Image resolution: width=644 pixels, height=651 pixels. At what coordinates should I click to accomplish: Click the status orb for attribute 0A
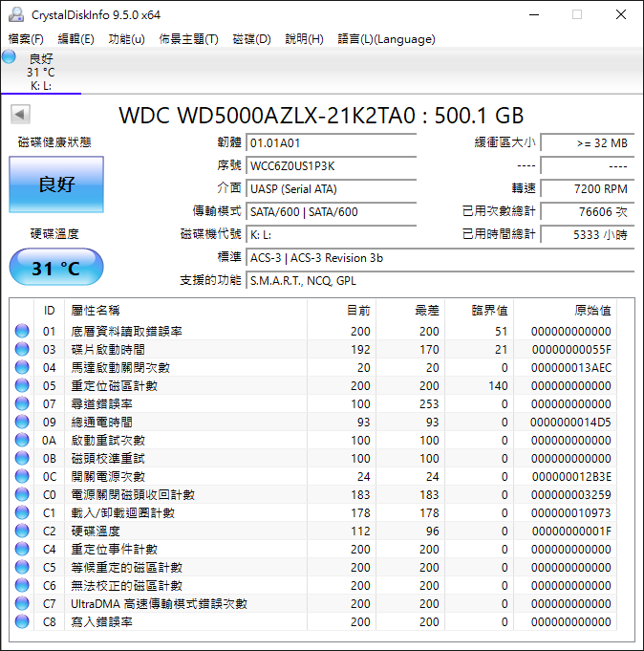click(x=22, y=440)
